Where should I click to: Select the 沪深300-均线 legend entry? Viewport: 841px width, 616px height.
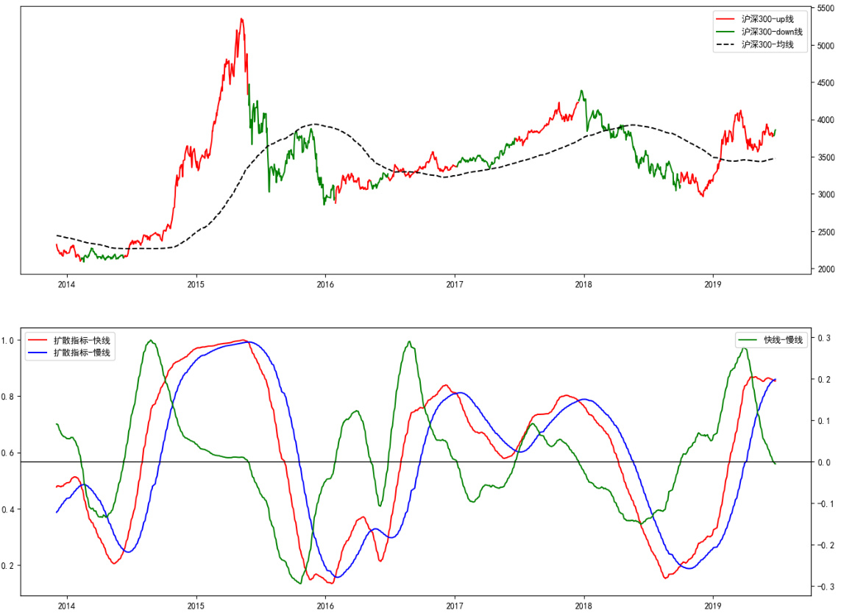(769, 45)
